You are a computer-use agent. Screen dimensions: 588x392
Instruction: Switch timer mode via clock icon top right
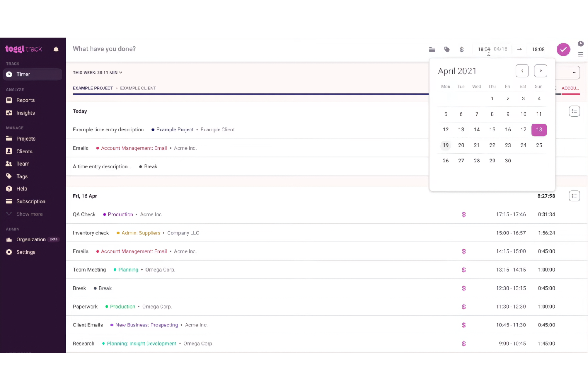point(580,44)
